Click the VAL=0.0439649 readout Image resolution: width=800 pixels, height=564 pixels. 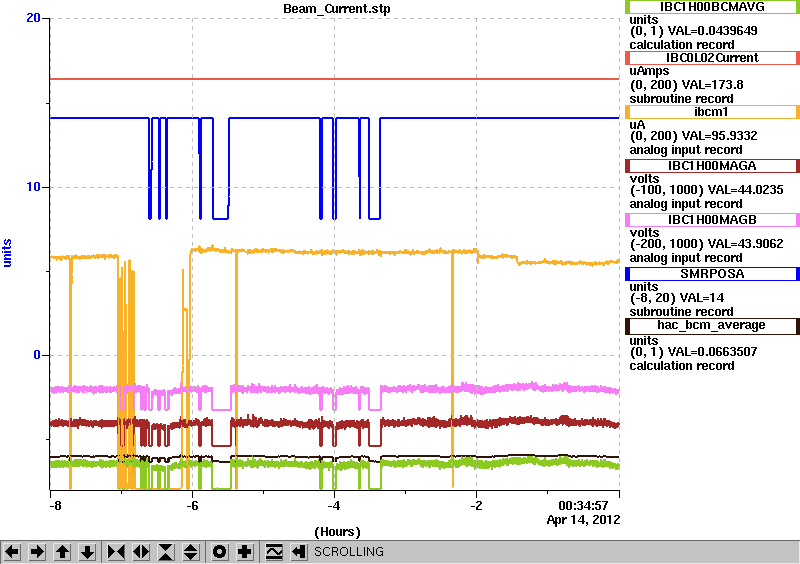click(712, 31)
